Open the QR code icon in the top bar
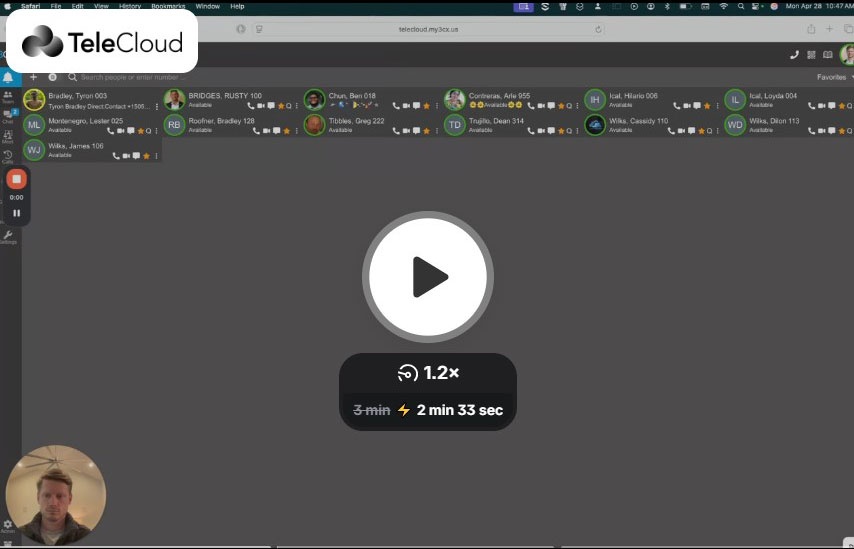 [811, 54]
